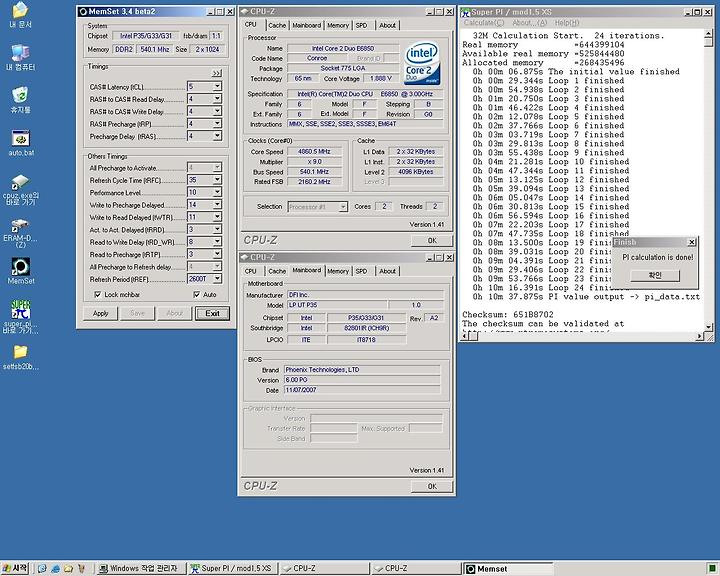Click the Super PI title bar icon

pos(465,12)
